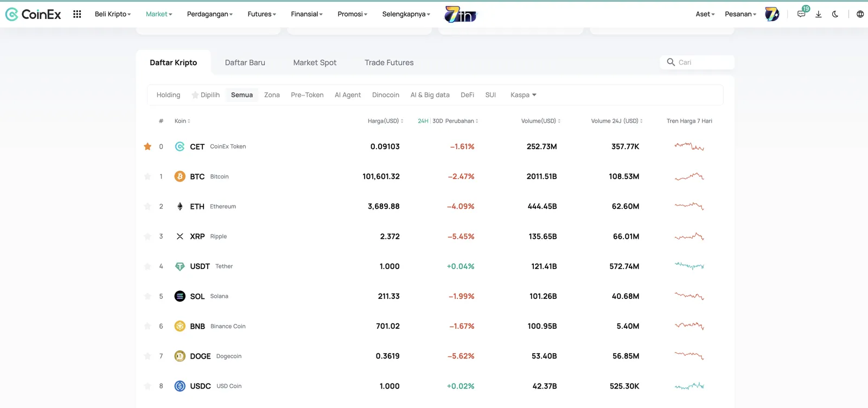The image size is (868, 408).
Task: Select the Dipilih filter
Action: click(206, 95)
